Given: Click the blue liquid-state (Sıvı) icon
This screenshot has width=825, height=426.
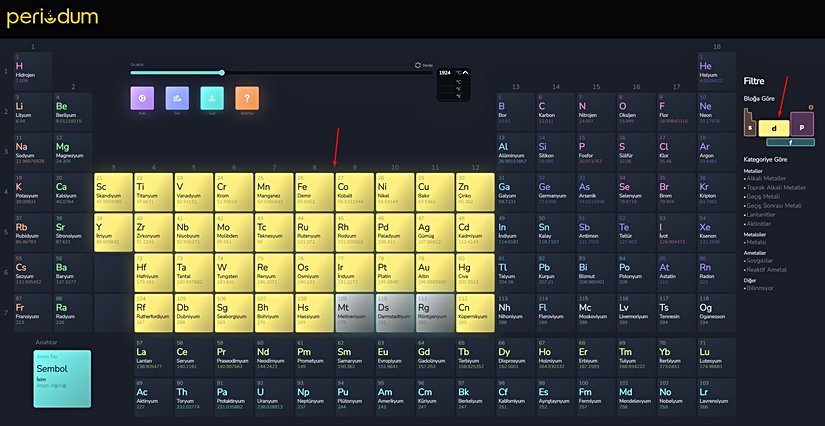Looking at the screenshot, I should pos(177,98).
